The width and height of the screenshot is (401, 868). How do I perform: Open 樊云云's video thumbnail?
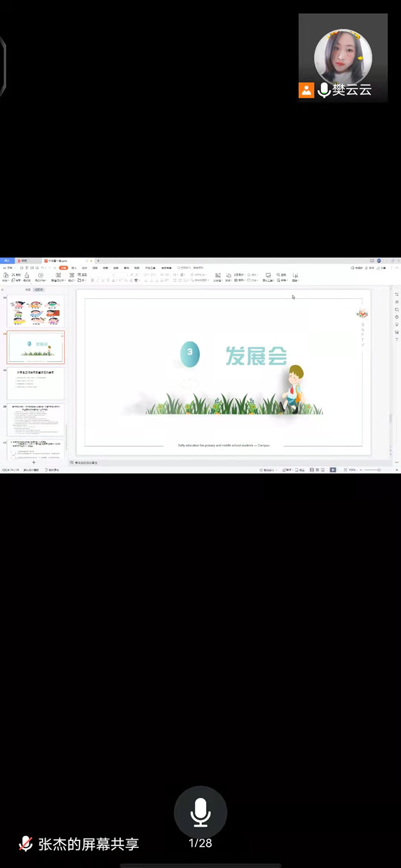tap(343, 57)
